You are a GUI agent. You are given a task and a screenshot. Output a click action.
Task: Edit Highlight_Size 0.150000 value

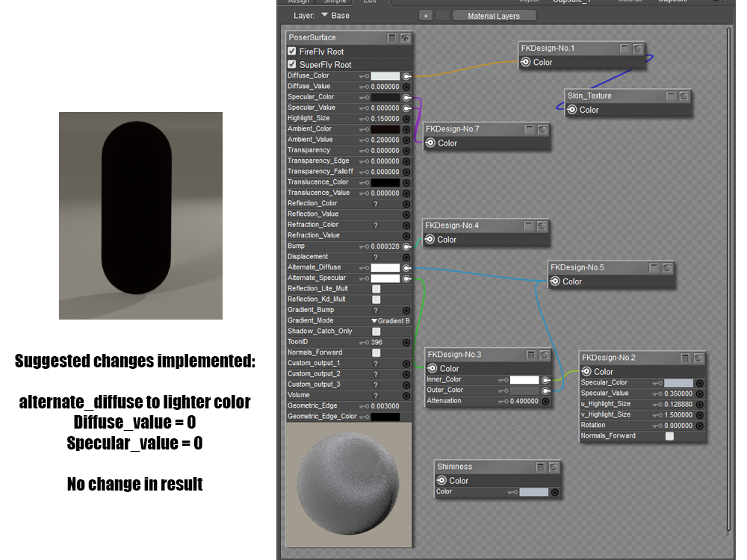pyautogui.click(x=385, y=119)
